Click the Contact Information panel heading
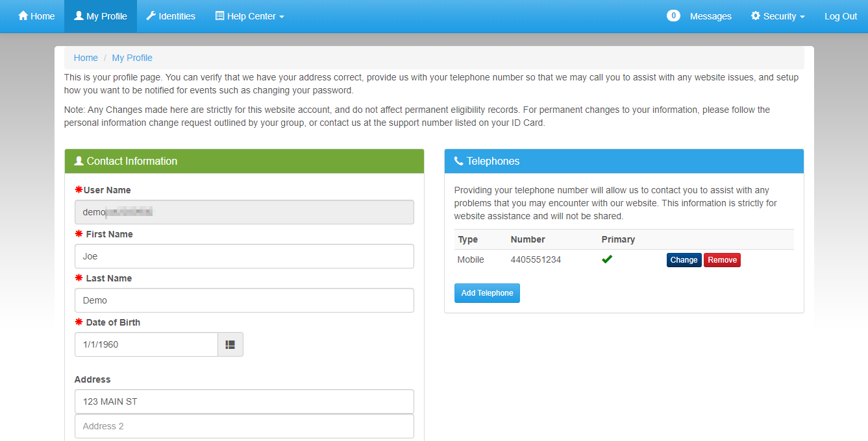This screenshot has width=868, height=441. pos(244,161)
